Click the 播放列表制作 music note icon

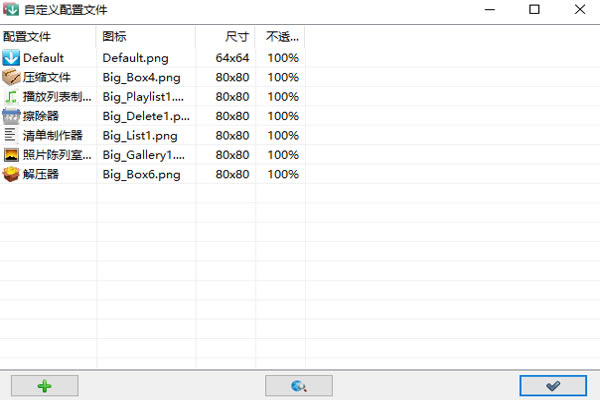pyautogui.click(x=11, y=97)
